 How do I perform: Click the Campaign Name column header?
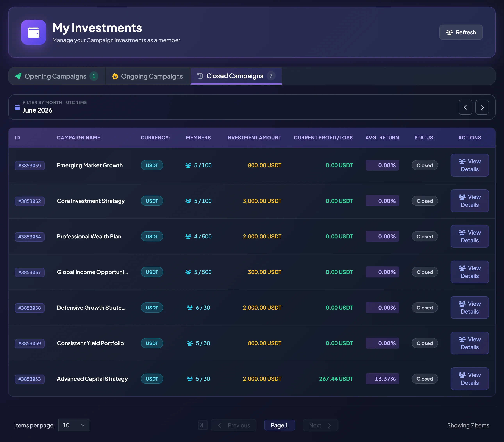click(x=78, y=138)
